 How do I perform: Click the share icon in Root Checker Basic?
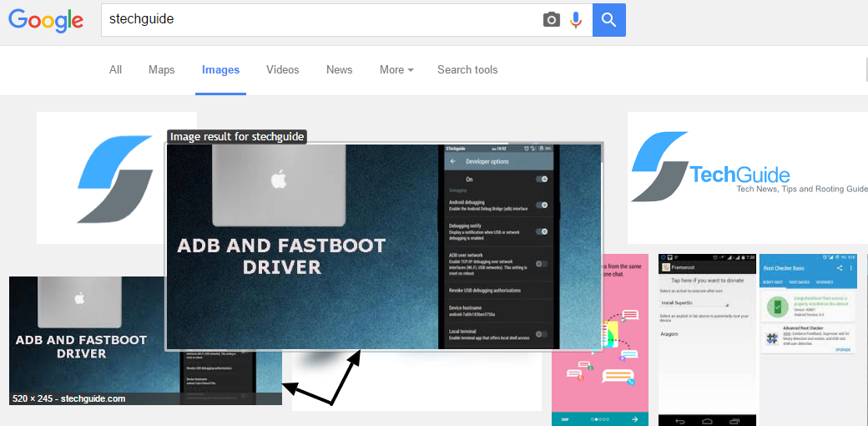840,268
